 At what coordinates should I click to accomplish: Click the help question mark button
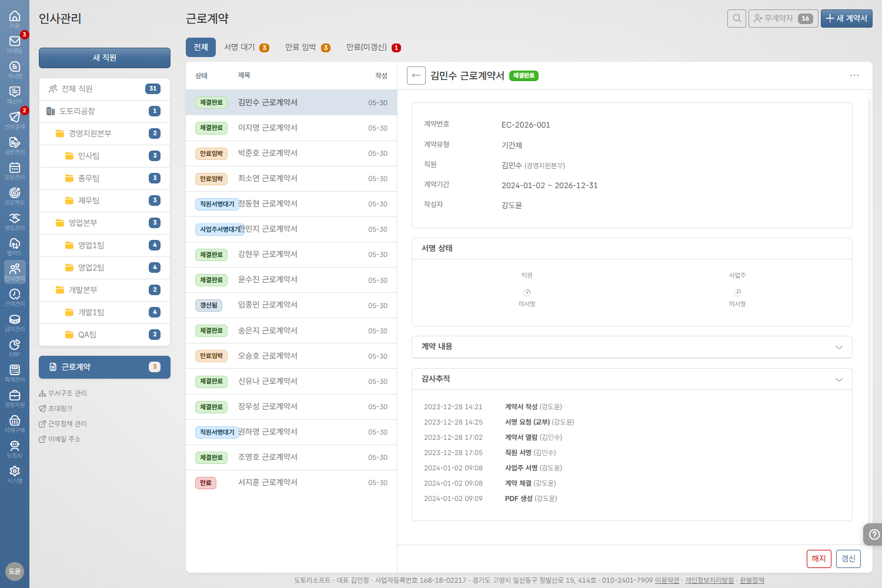(x=874, y=534)
